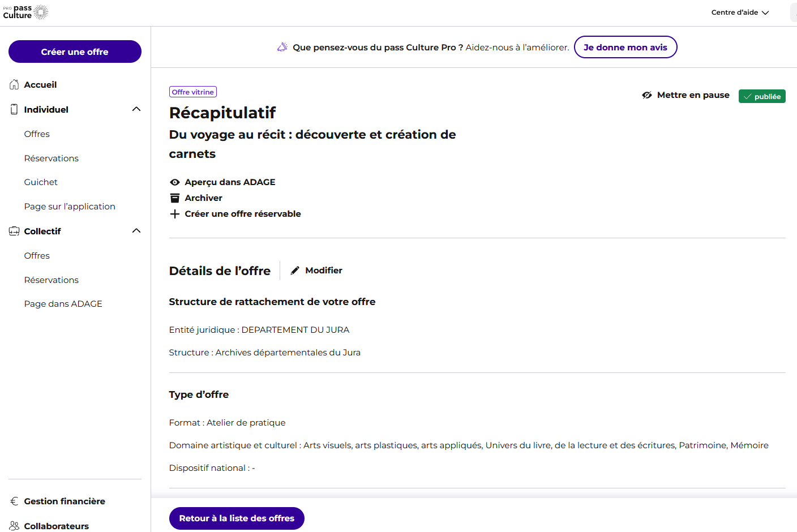Click the "Type d'offre" heading
The height and width of the screenshot is (532, 797).
(x=199, y=394)
